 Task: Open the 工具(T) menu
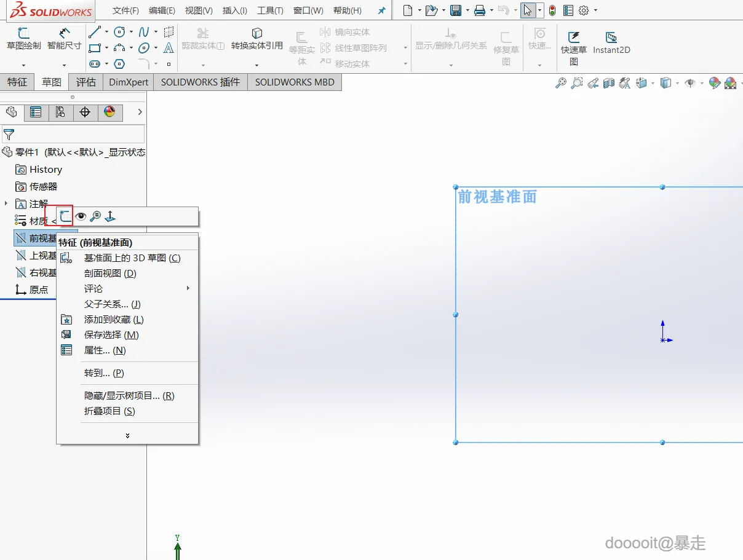pyautogui.click(x=270, y=10)
